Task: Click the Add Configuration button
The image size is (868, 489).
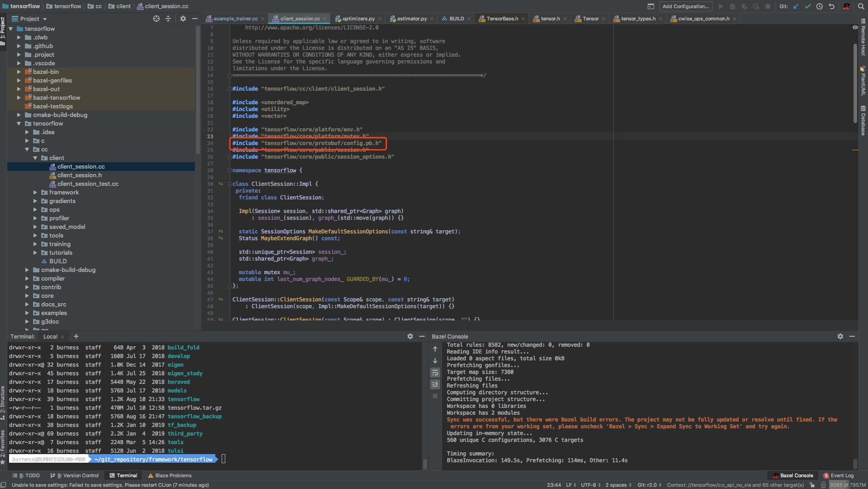Action: (x=685, y=6)
